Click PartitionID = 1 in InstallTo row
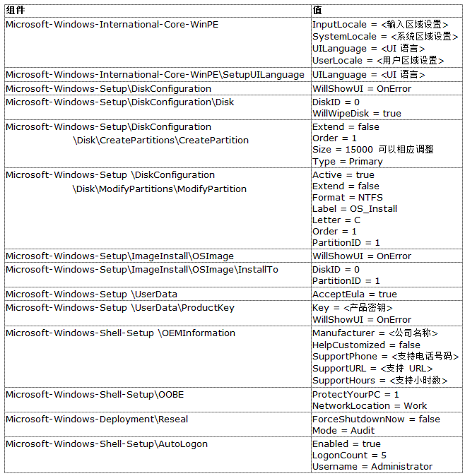The image size is (465, 476). click(x=346, y=281)
